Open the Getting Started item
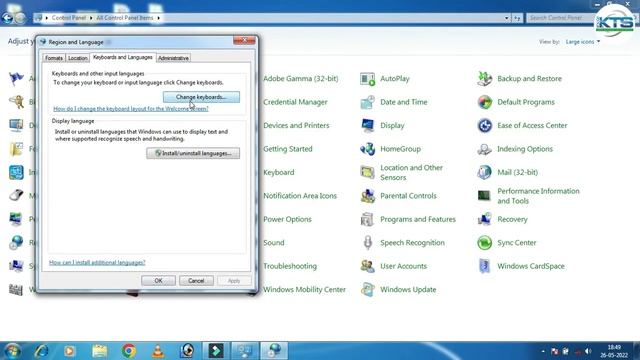The height and width of the screenshot is (360, 640). [288, 149]
